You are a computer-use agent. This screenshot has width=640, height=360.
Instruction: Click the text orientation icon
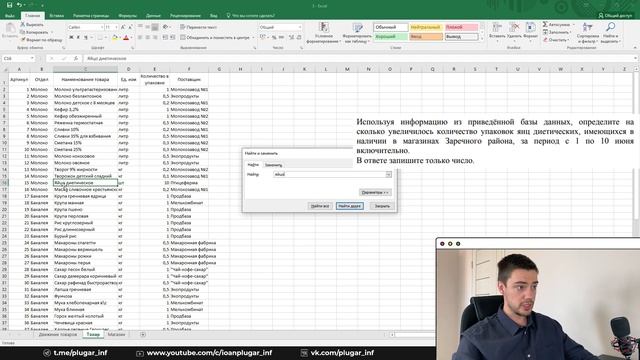pyautogui.click(x=166, y=27)
